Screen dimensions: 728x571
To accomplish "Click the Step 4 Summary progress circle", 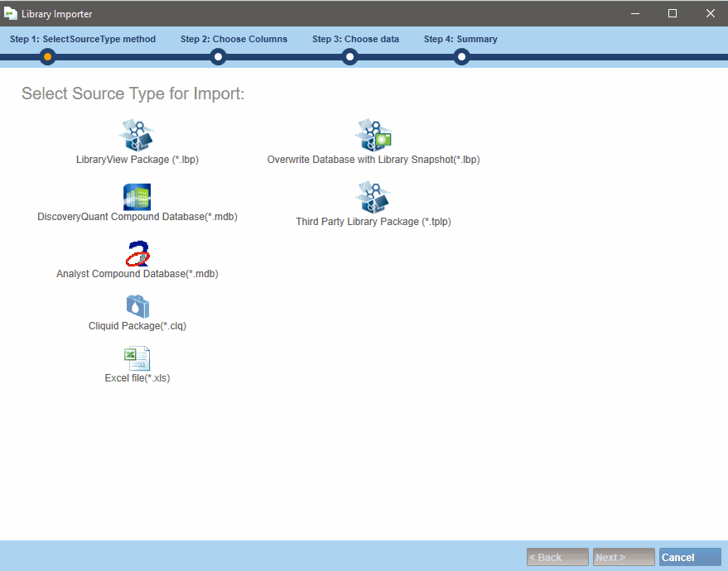I will tap(462, 57).
